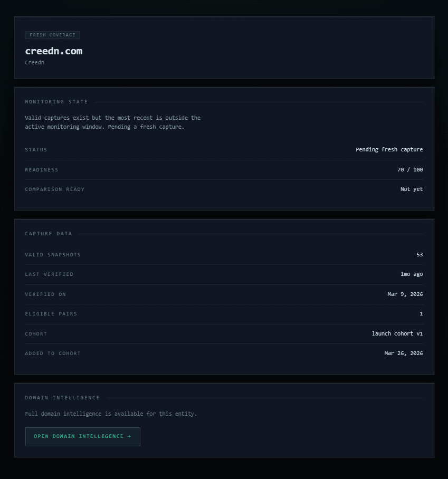Viewport: 448px width, 479px height.
Task: Click the launch cohort v1 value
Action: pos(397,333)
